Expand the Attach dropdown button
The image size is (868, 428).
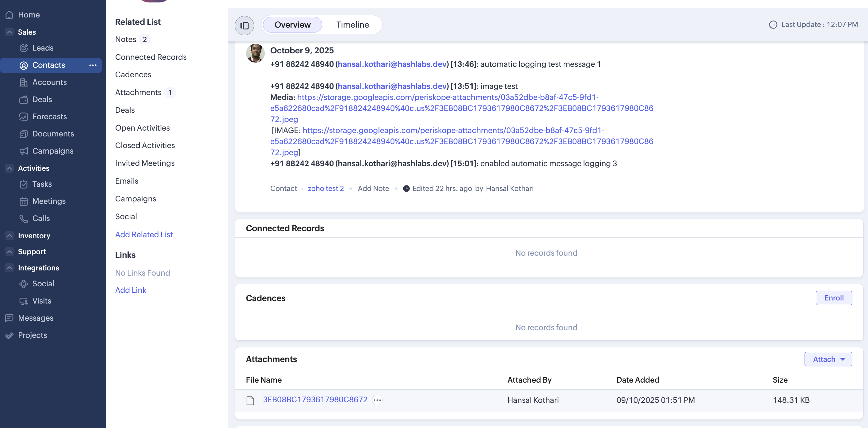click(x=828, y=359)
